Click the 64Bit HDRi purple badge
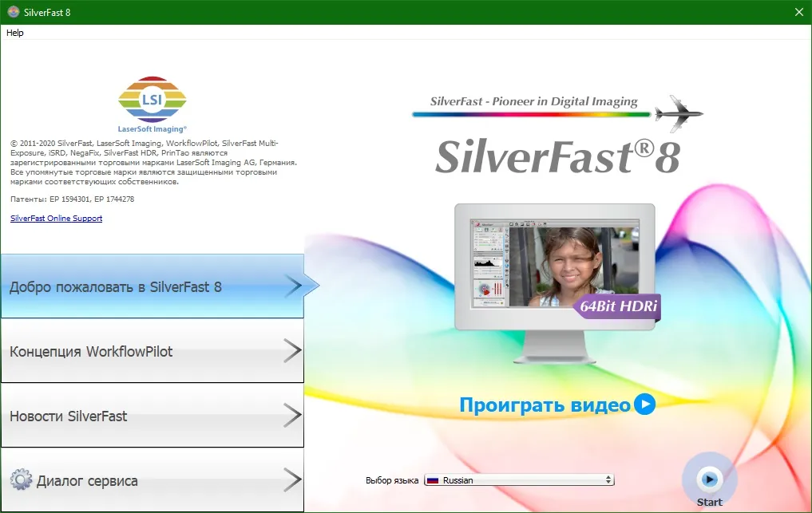 (617, 306)
